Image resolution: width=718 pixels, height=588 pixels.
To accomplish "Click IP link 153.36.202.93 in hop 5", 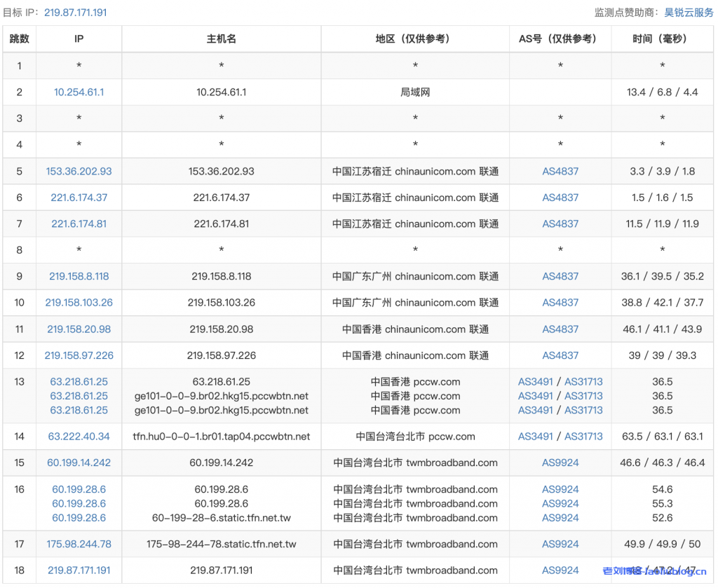I will point(79,171).
